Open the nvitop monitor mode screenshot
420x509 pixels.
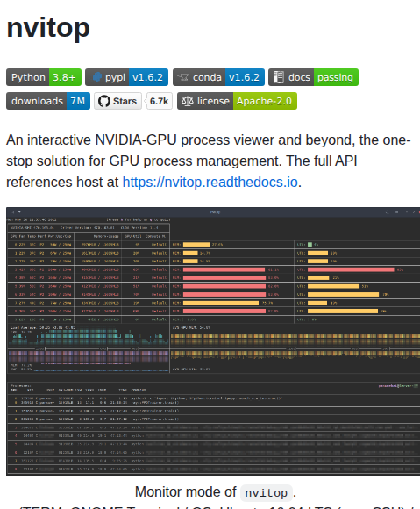[213, 341]
